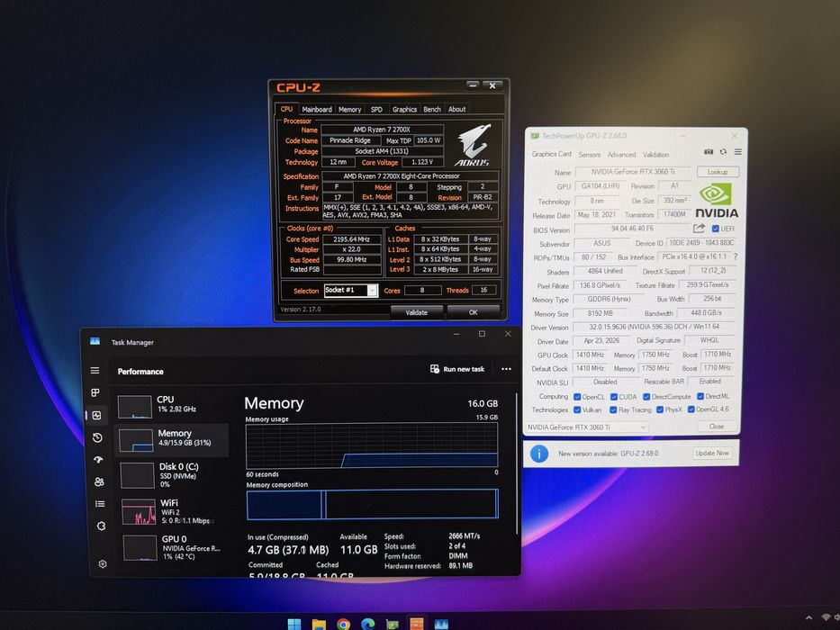The height and width of the screenshot is (630, 840).
Task: Click Update Now in GPU-Z notice
Action: pos(712,454)
